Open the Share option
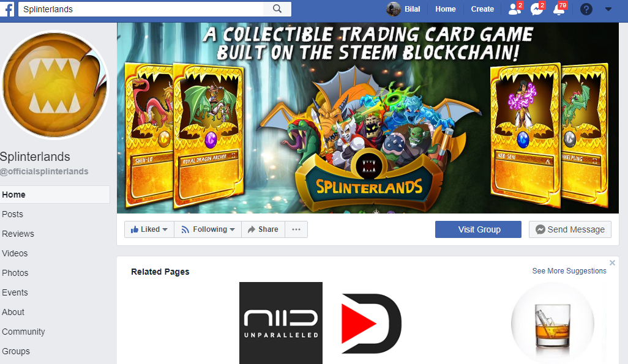628x364 pixels. 263,229
